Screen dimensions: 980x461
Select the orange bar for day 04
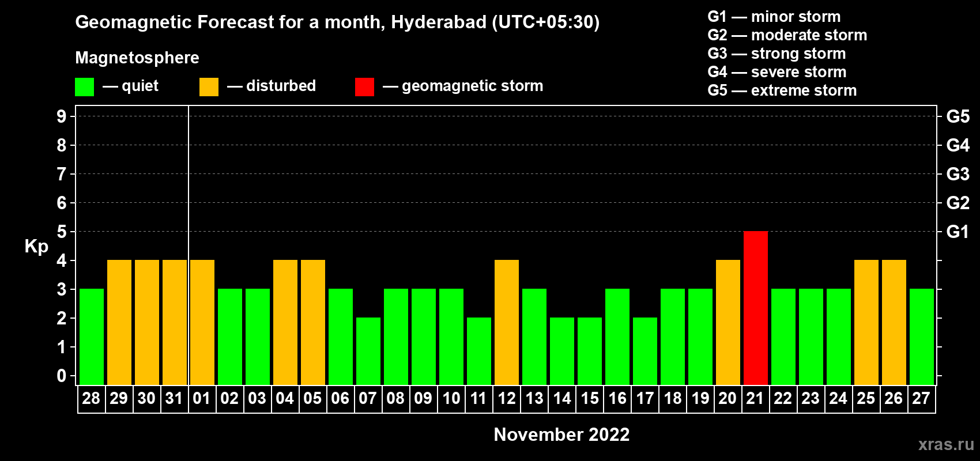(285, 322)
